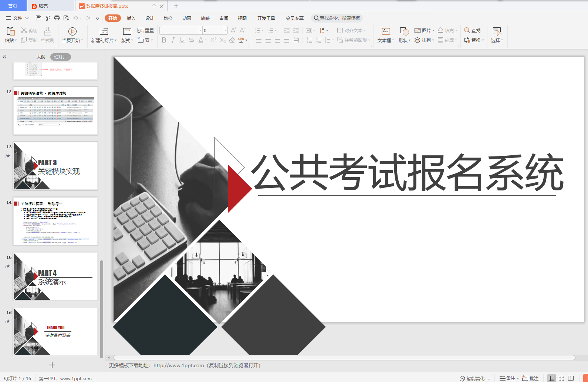This screenshot has height=382, width=588.
Task: Click the Undo arrow icon
Action: 76,18
